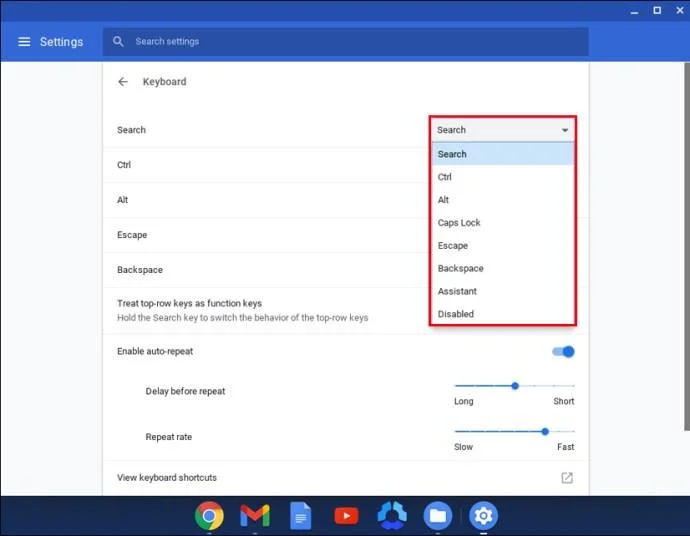Open Google Docs from the shelf

point(301,515)
